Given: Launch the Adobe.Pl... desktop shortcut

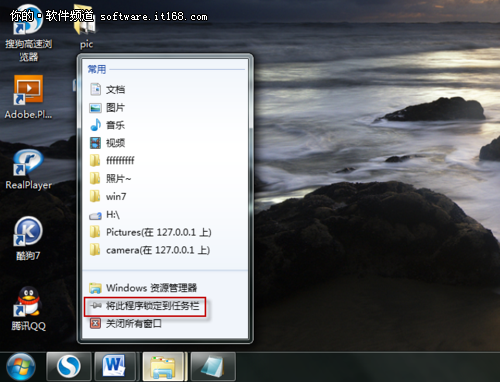Looking at the screenshot, I should click(x=28, y=97).
